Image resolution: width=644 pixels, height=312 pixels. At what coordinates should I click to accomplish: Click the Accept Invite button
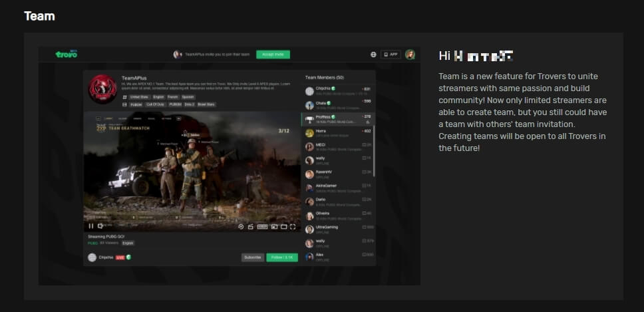click(273, 55)
